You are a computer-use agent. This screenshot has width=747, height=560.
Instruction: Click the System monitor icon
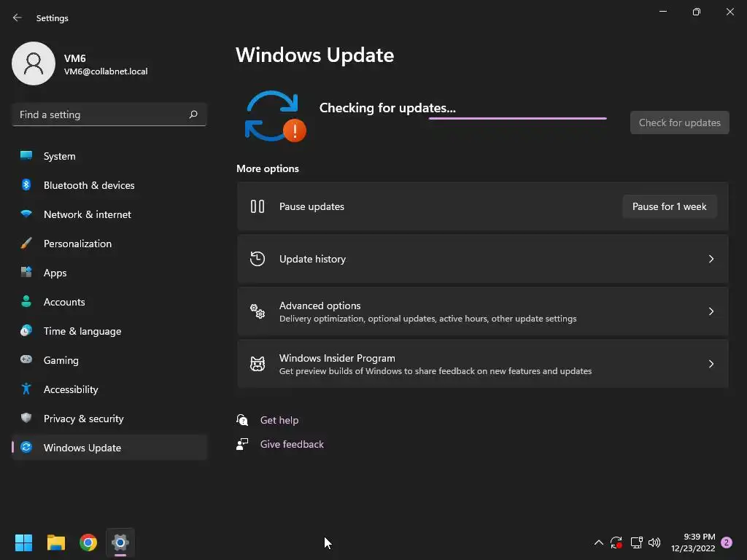(x=26, y=155)
